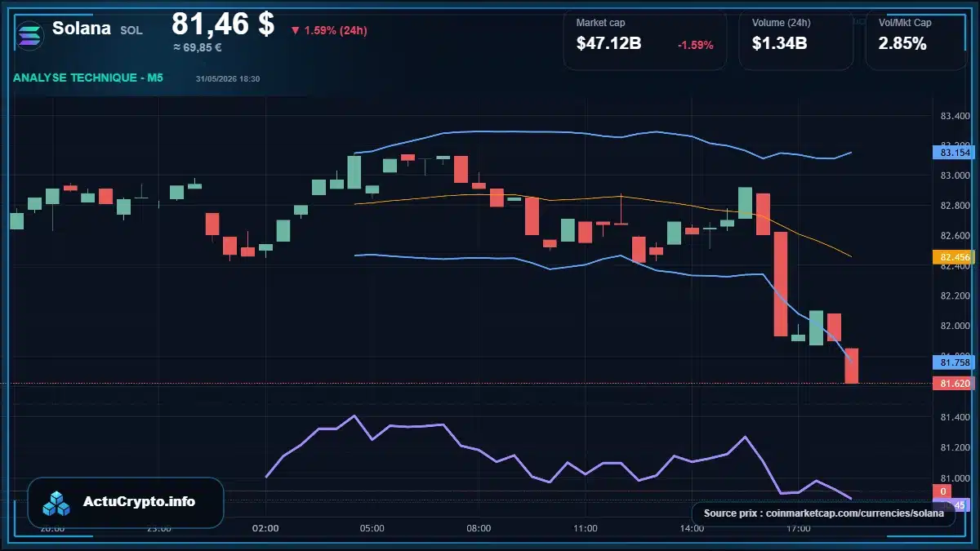Click the Market cap $47.12B value
980x551 pixels.
[608, 44]
